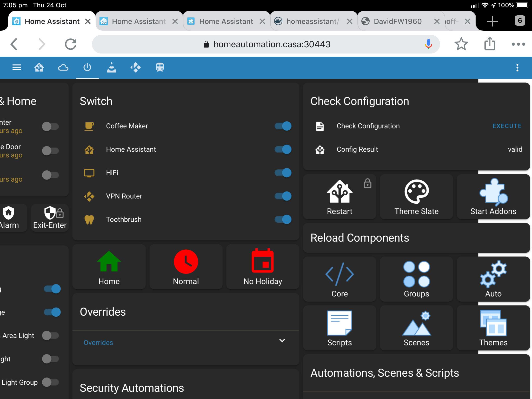532x399 pixels.
Task: Click EXECUTE to check configuration
Action: coord(507,126)
